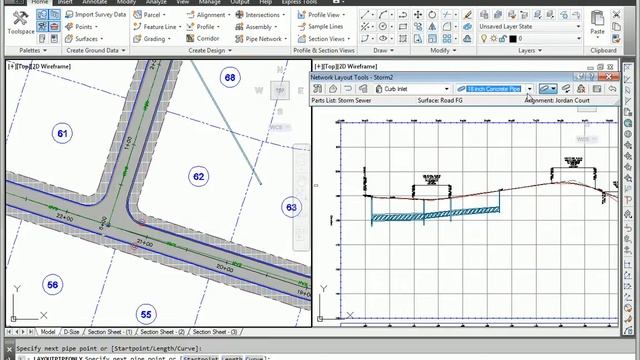
Task: Toggle layer lock icon
Action: 503,39
